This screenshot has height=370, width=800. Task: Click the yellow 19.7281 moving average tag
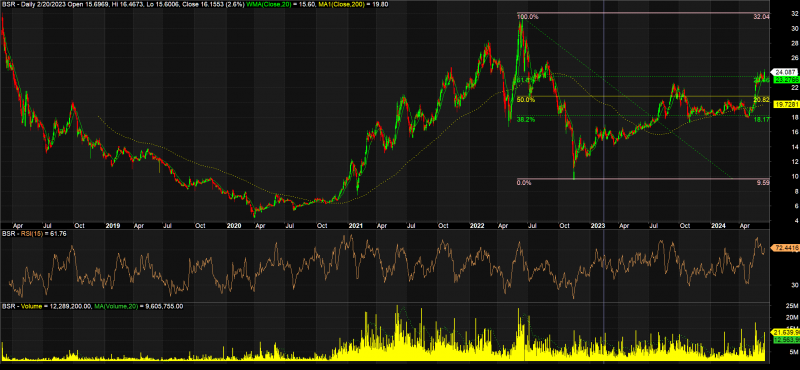tap(786, 104)
